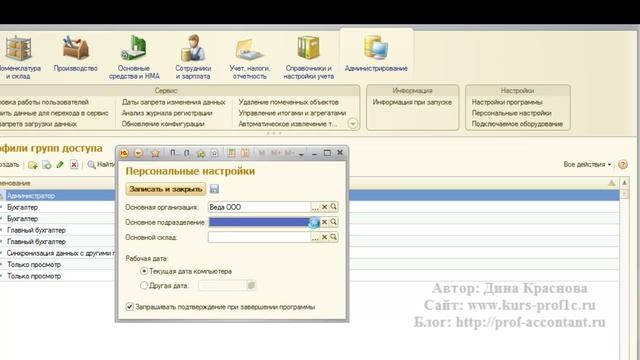Screen dimensions: 640x360
Task: Click green pencil edit icon in list toolbar
Action: click(x=60, y=165)
